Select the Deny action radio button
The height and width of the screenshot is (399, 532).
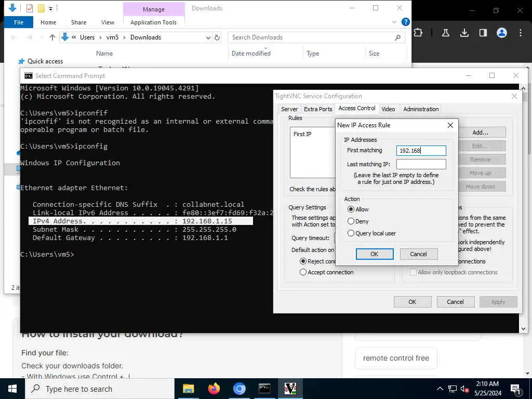point(351,221)
